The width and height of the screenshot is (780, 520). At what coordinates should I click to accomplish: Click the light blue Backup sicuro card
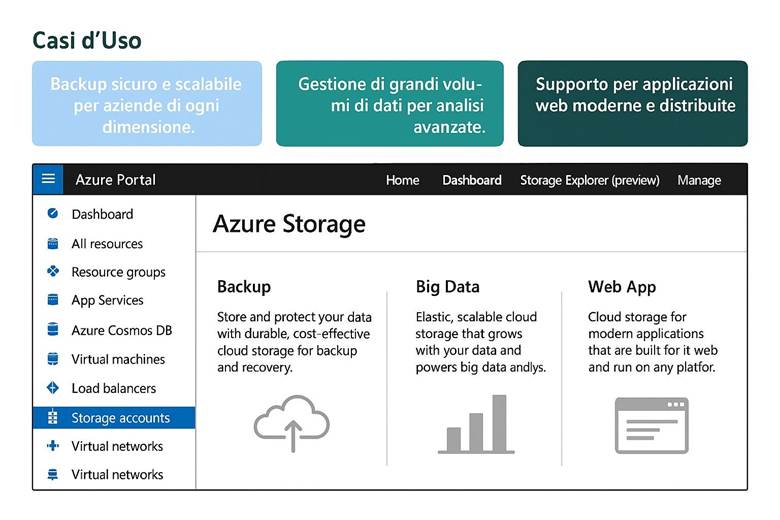tap(147, 104)
